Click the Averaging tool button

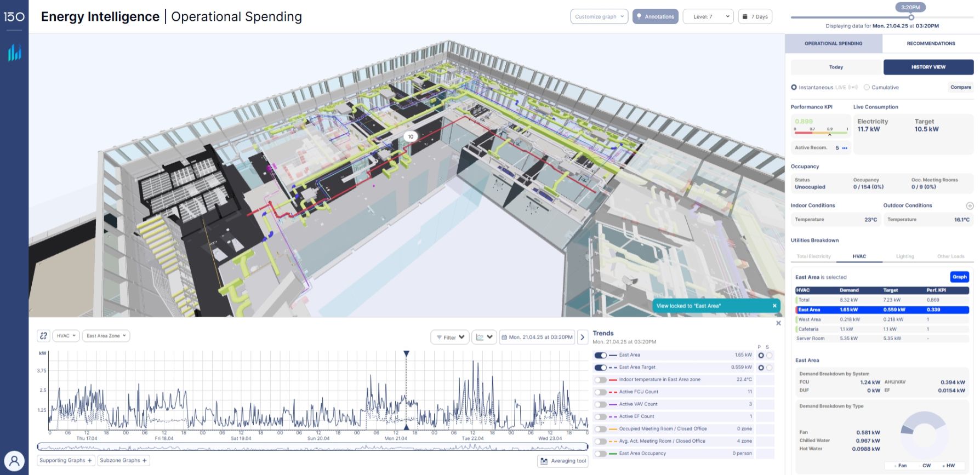coord(563,461)
